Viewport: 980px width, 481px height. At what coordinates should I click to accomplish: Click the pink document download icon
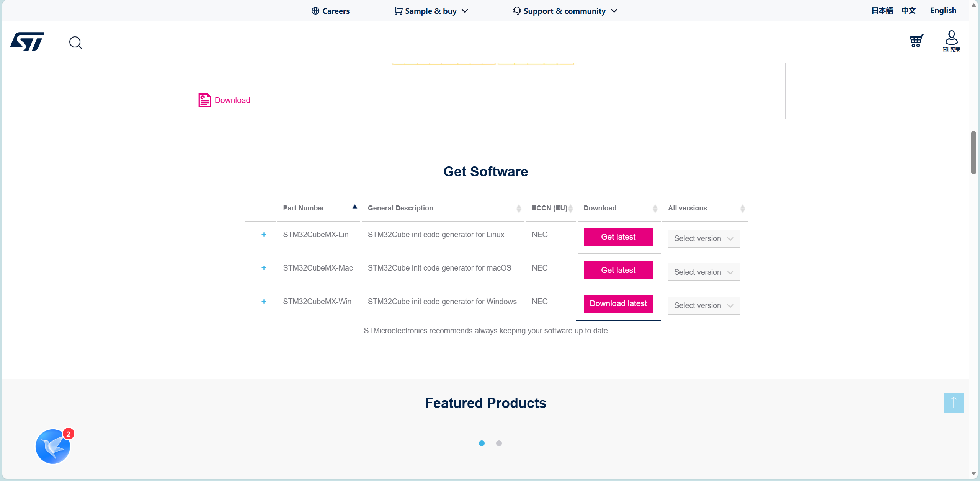point(204,100)
